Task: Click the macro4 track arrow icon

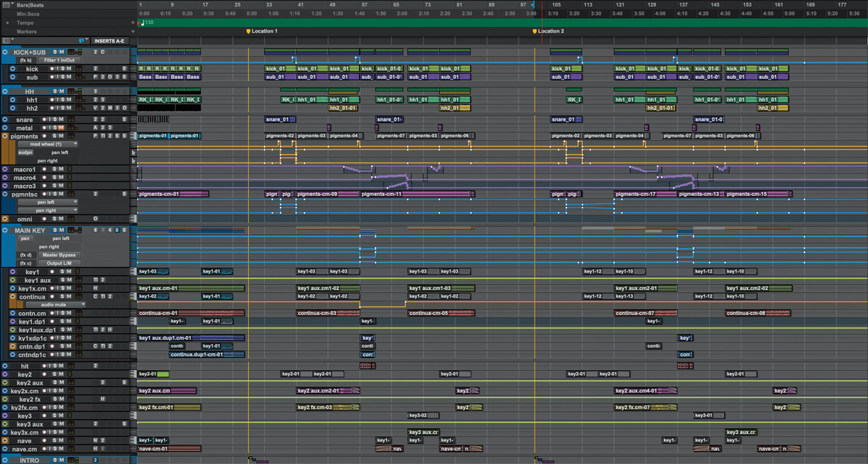Action: 5,178
